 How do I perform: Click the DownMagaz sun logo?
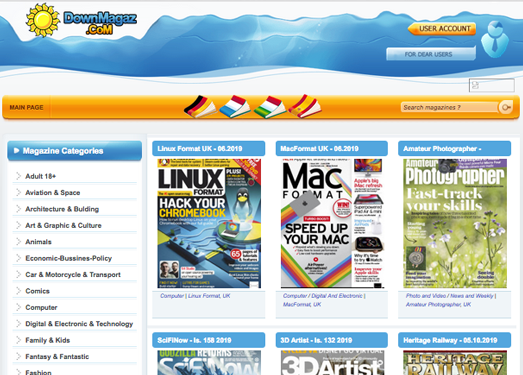43,20
